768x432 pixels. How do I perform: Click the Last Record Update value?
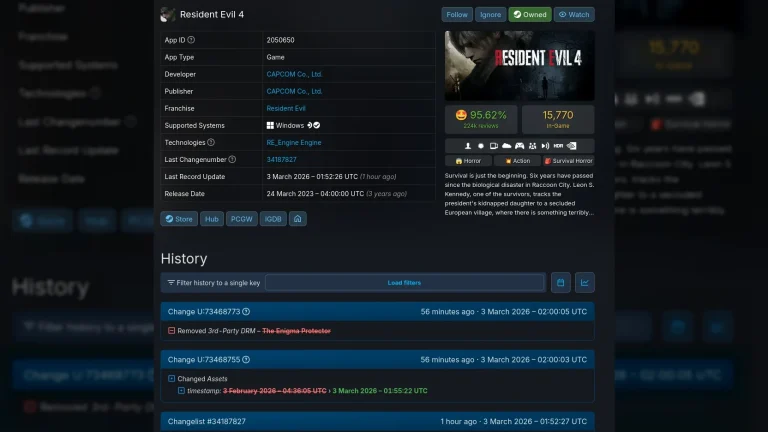pyautogui.click(x=331, y=176)
